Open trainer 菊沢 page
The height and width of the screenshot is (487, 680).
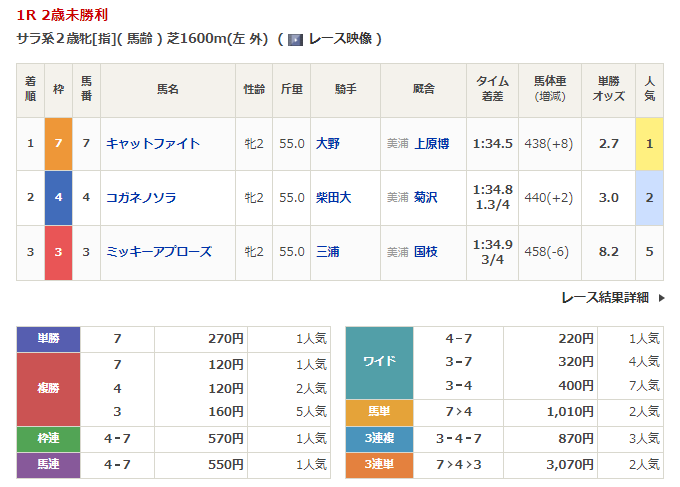[425, 198]
